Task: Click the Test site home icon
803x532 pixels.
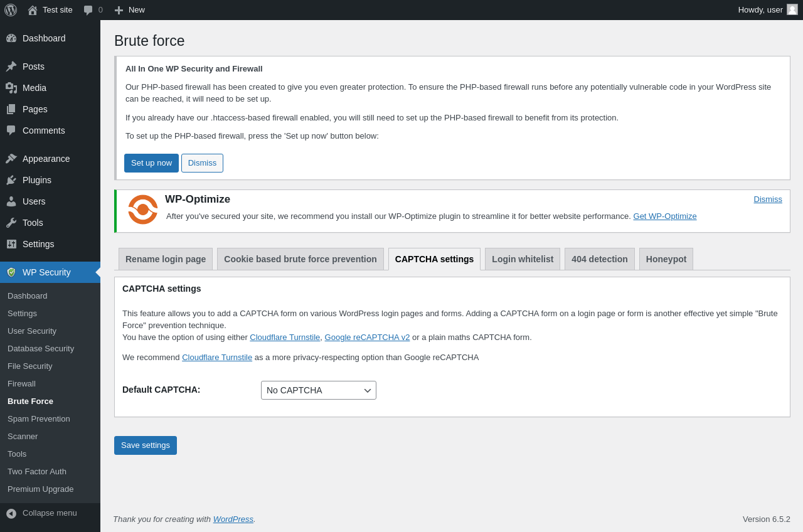Action: (33, 10)
